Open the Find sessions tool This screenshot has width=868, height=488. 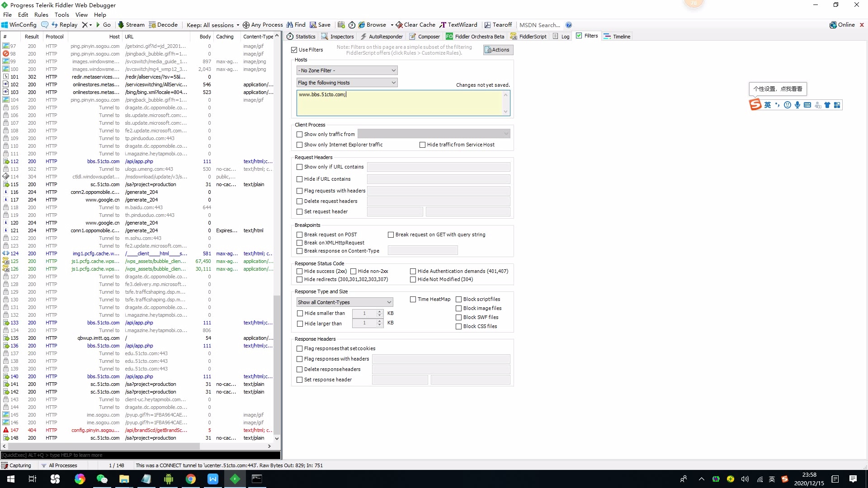point(296,25)
